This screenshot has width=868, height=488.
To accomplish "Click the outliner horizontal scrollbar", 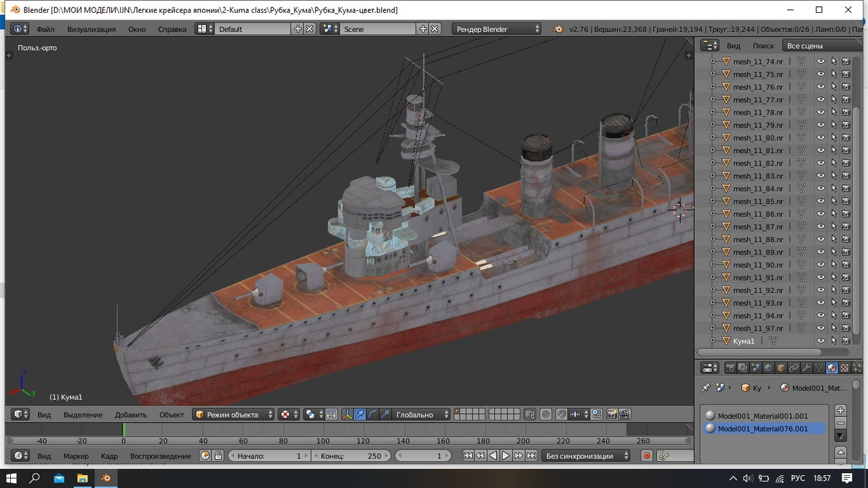I will coord(760,352).
